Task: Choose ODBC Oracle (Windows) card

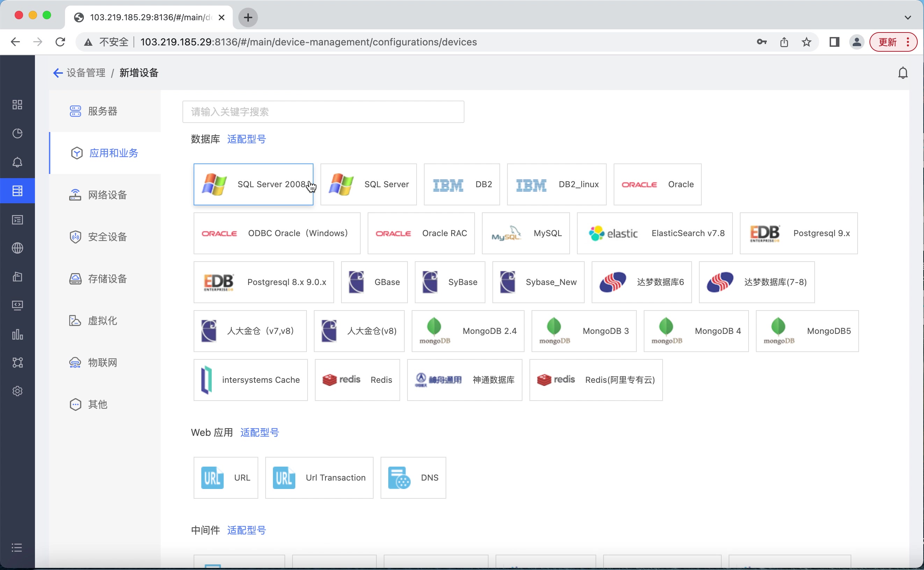Action: 277,233
